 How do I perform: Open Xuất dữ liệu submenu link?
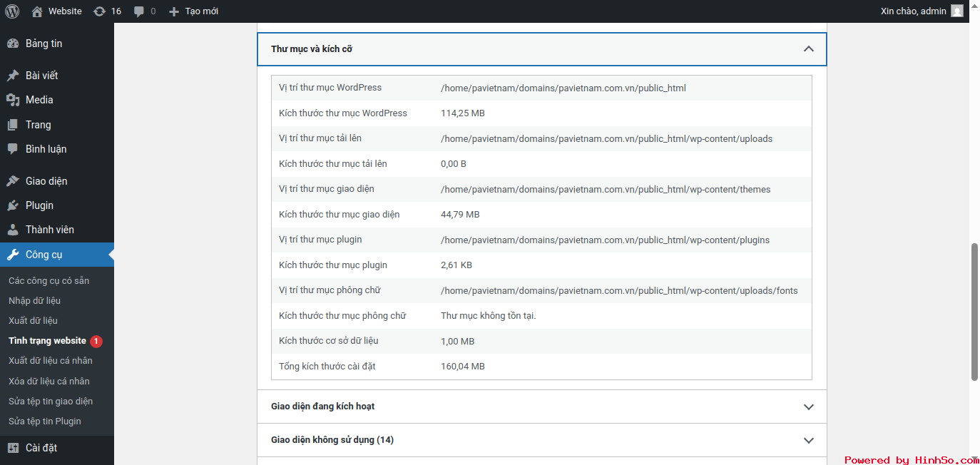[33, 321]
